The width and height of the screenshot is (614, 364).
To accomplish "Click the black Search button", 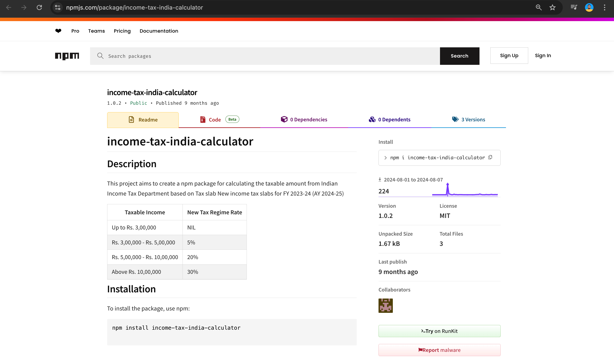I will pyautogui.click(x=459, y=56).
